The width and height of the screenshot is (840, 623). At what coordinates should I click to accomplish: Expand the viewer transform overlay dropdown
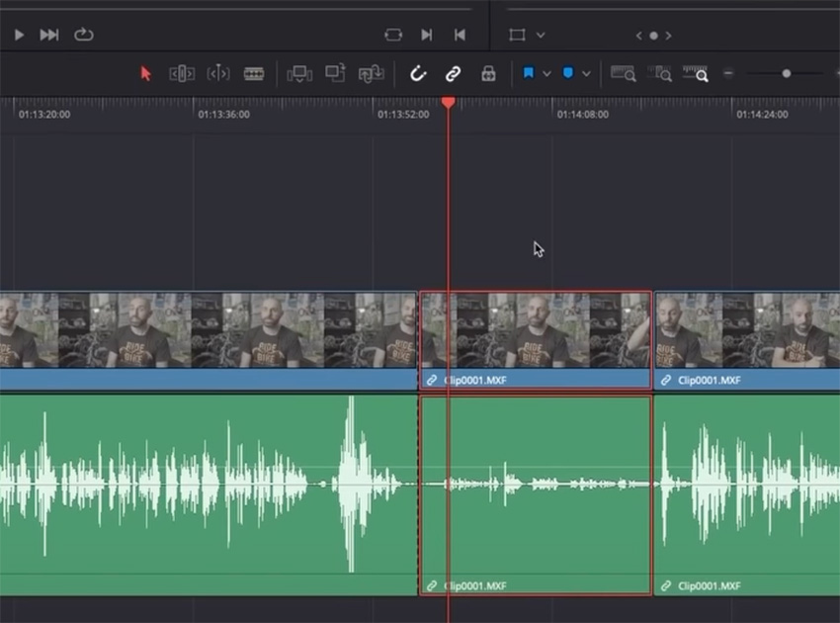(541, 36)
